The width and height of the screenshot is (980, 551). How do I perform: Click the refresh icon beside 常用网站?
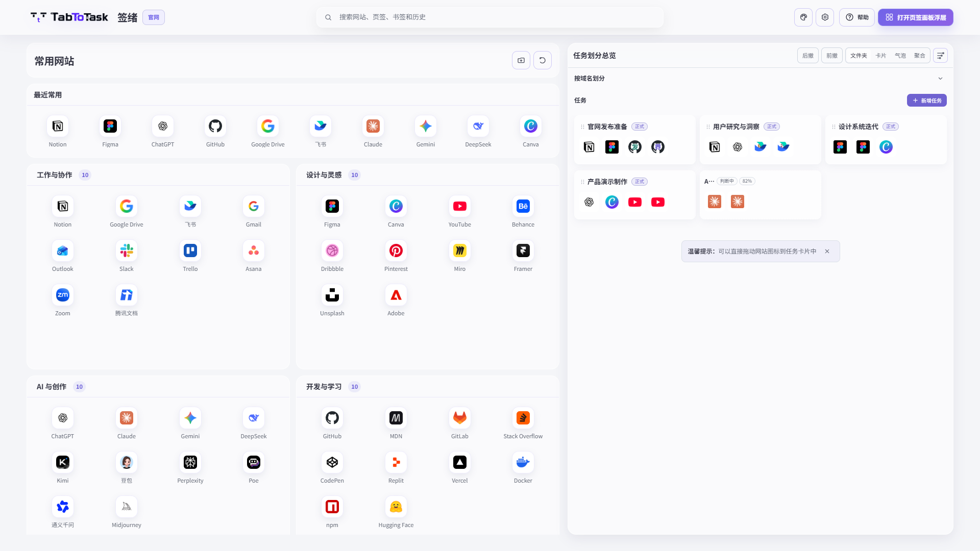click(543, 60)
